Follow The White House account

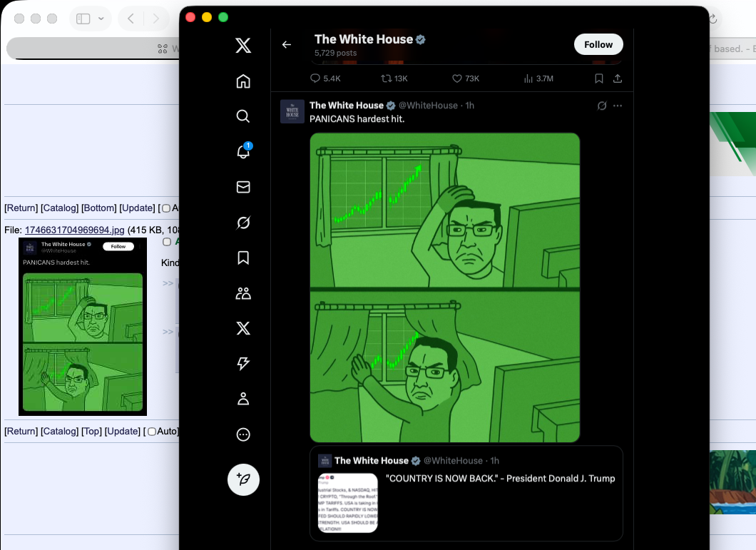(598, 44)
